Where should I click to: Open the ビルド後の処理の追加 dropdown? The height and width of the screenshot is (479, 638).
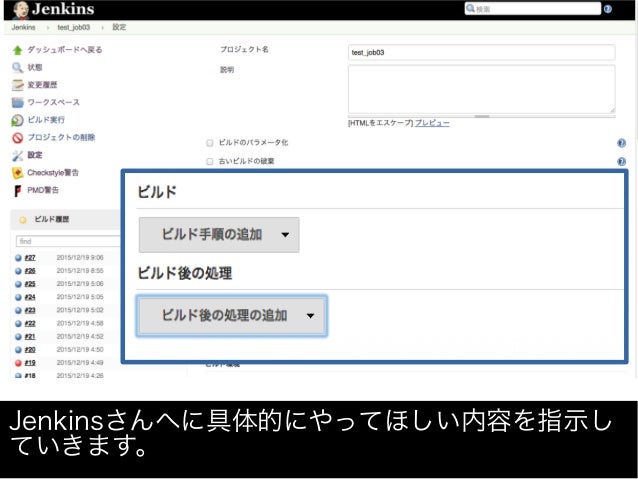(x=232, y=316)
